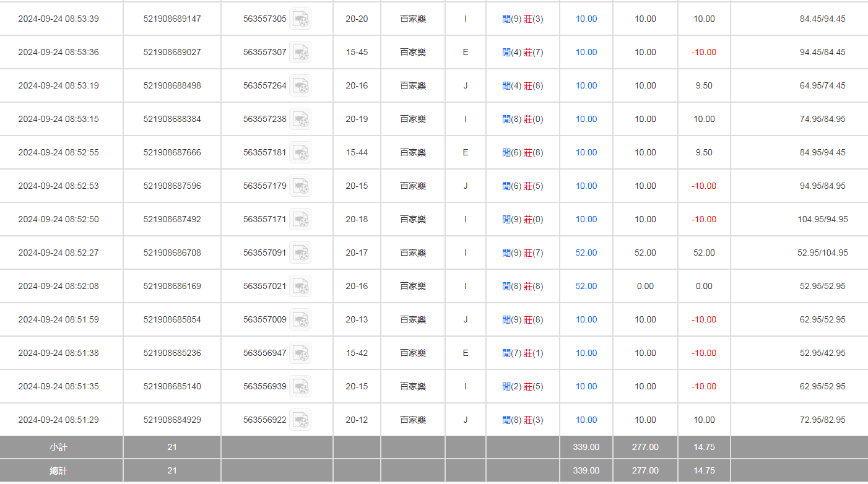Show replay for round 563557091
Screen dimensions: 868x484
pyautogui.click(x=300, y=253)
